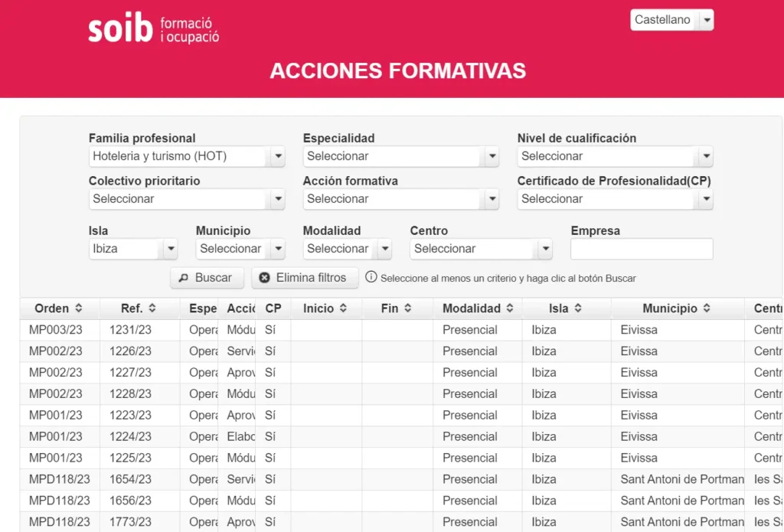Expand the Municipio filter dropdown

276,249
